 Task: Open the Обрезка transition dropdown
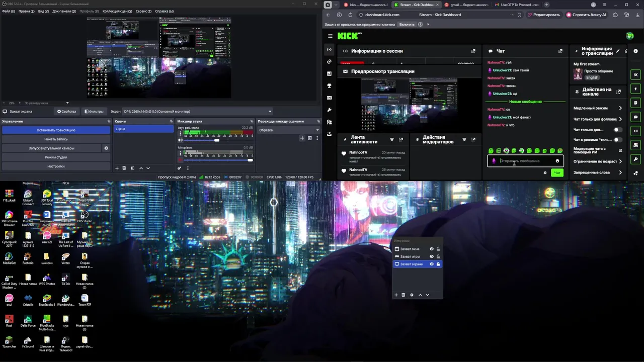tap(289, 130)
